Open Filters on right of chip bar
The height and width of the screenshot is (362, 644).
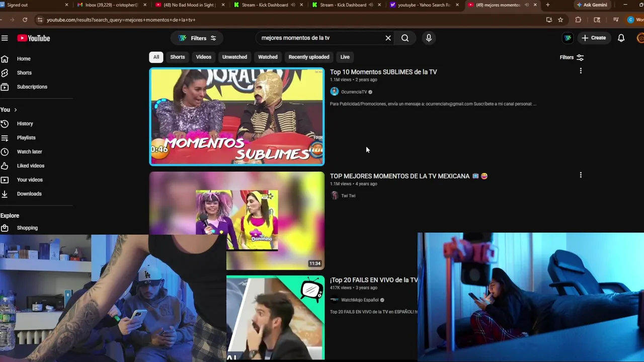point(572,57)
